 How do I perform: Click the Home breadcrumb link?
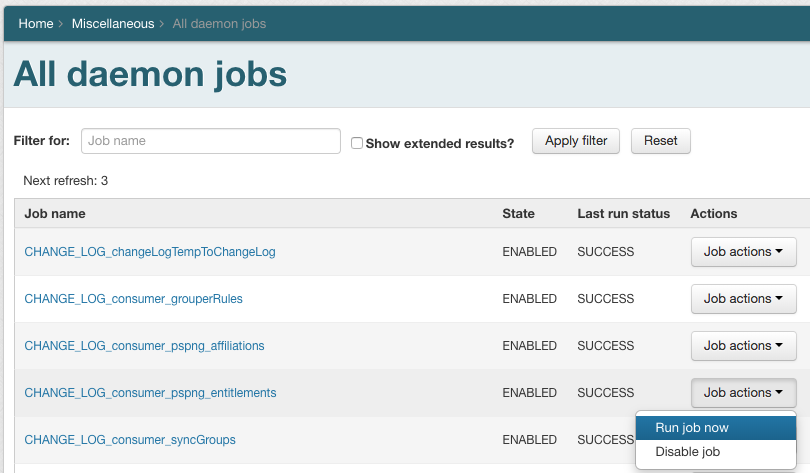coord(35,23)
